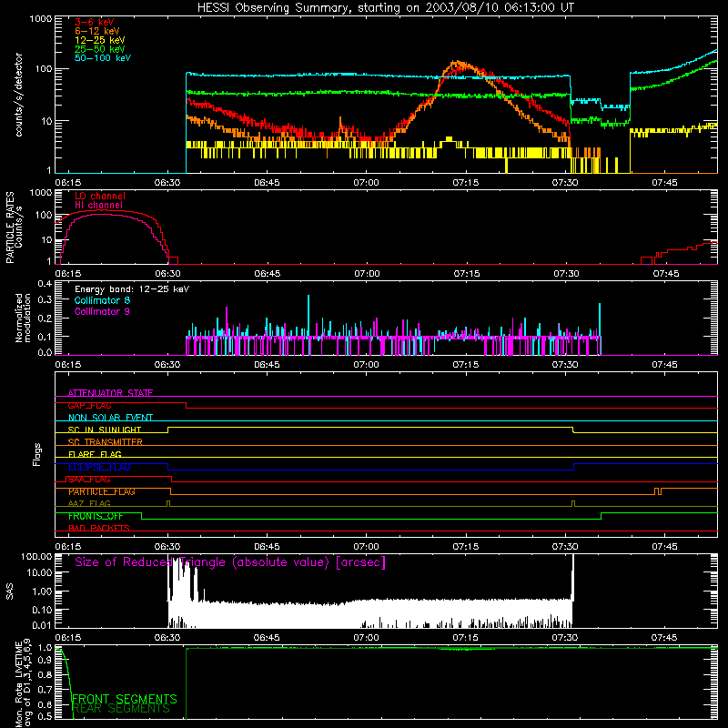728x728 pixels.
Task: Click the ATTENUATOR_STATE flag label
Action: (110, 393)
